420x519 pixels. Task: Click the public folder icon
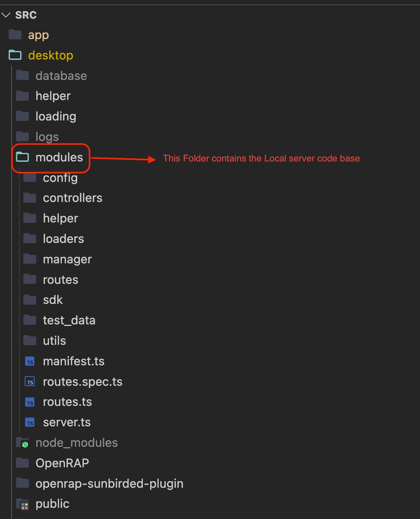click(23, 504)
